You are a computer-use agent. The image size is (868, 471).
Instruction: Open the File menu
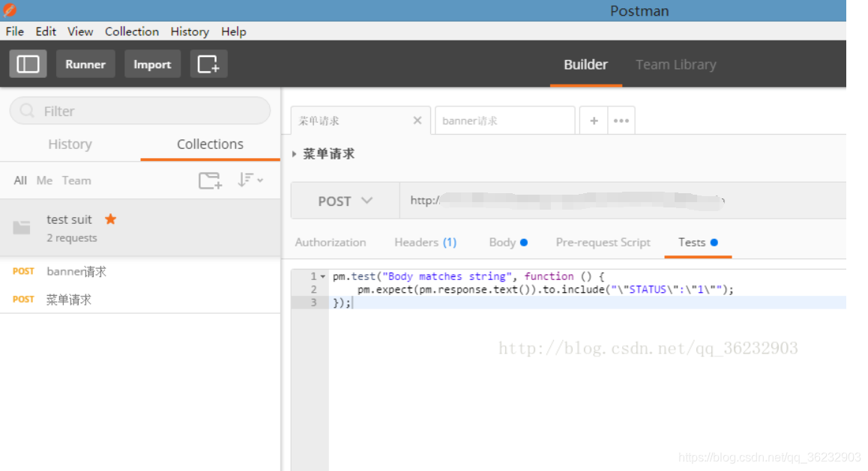[15, 31]
